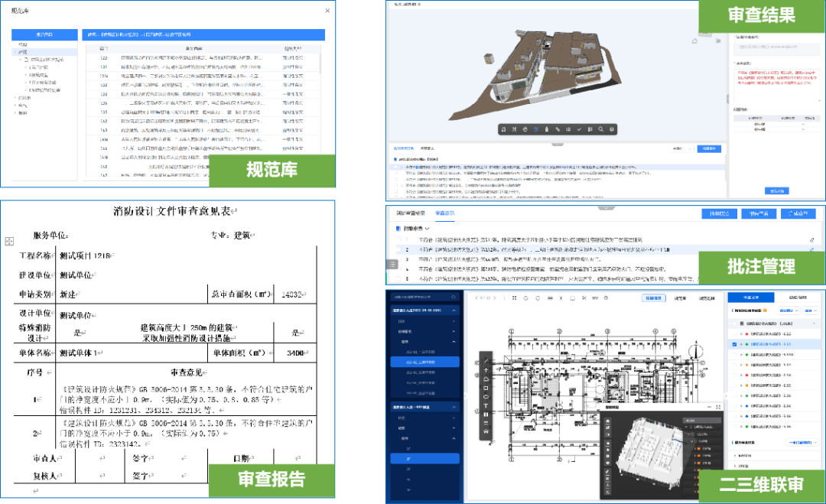Image resolution: width=826 pixels, height=504 pixels.
Task: Pick the arrow markup tool in drawing toolbar
Action: pos(486,369)
